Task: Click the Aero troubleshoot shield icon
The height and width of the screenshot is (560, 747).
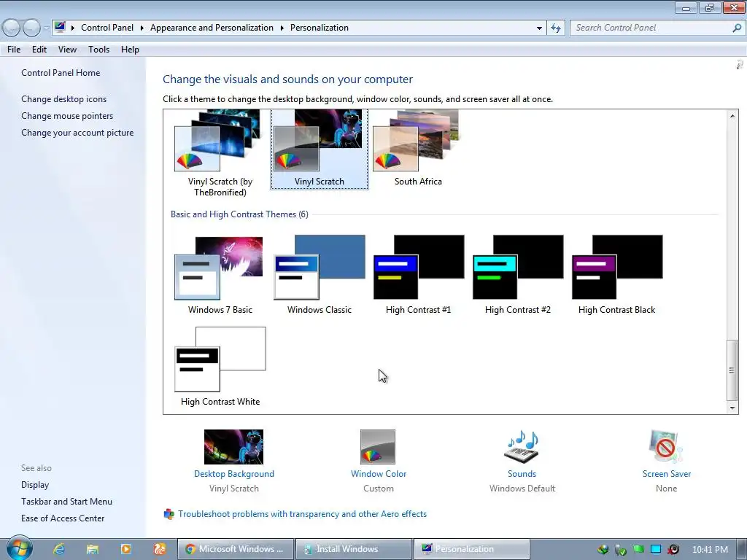Action: [x=169, y=514]
